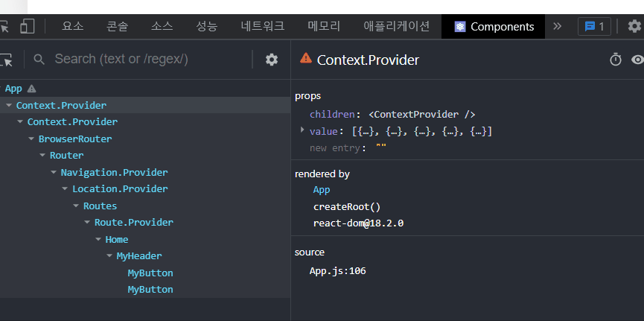This screenshot has height=321, width=644.
Task: Collapse the BrowserRouter node arrow
Action: click(31, 139)
